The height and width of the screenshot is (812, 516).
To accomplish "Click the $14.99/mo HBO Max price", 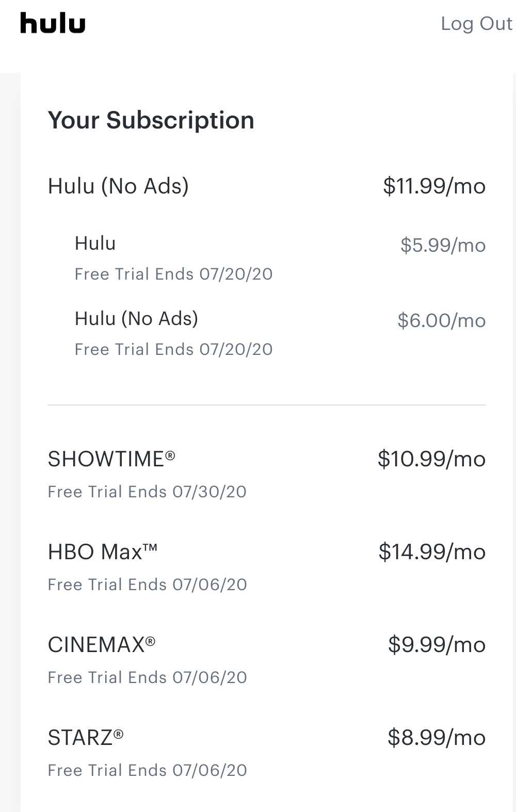I will tap(432, 551).
